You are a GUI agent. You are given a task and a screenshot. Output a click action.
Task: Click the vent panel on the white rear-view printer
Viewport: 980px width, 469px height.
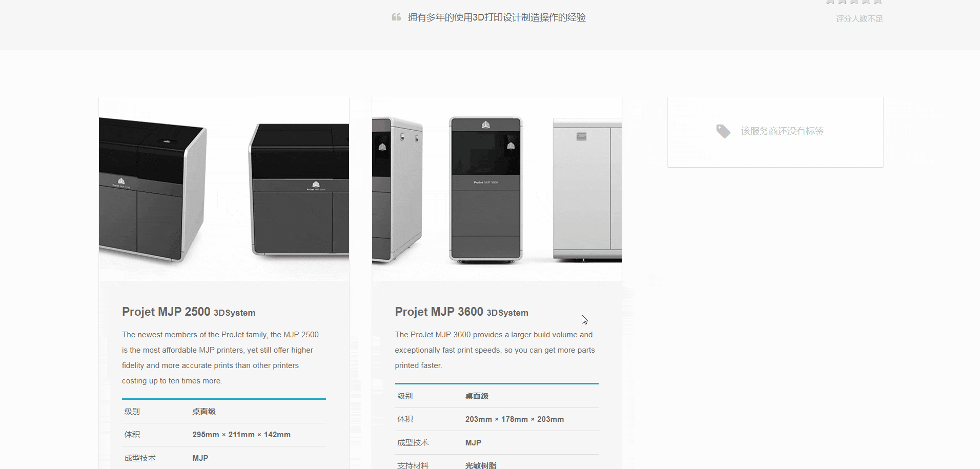pos(581,136)
